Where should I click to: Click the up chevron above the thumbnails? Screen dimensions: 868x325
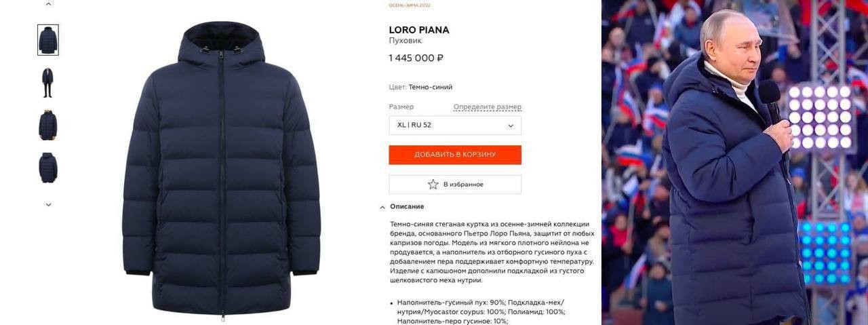pos(48,4)
